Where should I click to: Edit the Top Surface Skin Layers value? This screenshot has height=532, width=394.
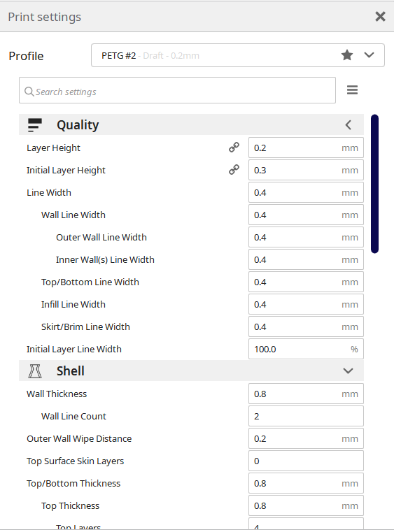point(306,461)
